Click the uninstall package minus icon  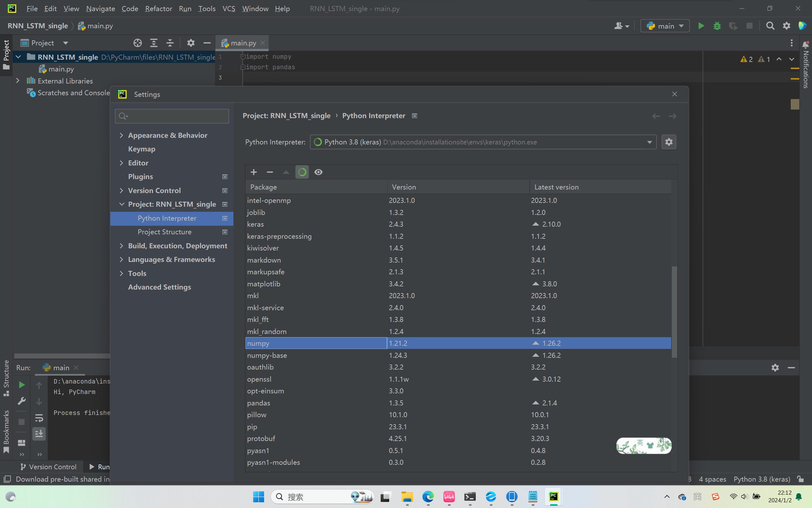(x=270, y=172)
